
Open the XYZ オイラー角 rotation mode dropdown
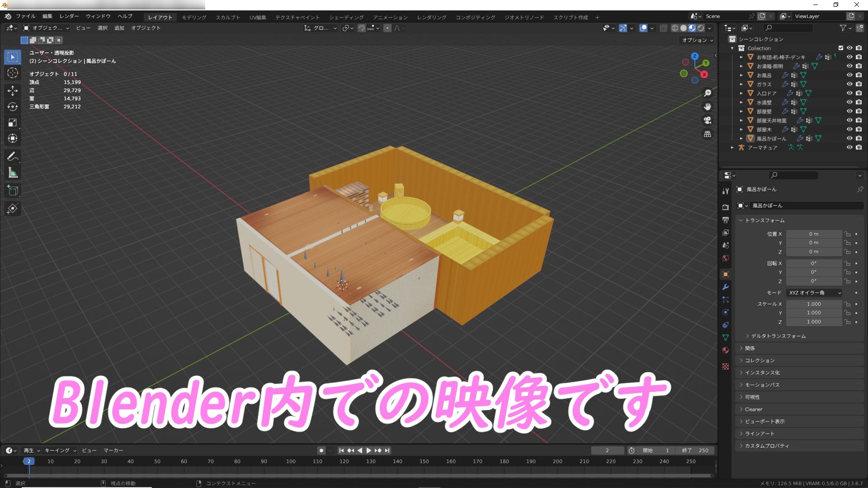pos(814,292)
